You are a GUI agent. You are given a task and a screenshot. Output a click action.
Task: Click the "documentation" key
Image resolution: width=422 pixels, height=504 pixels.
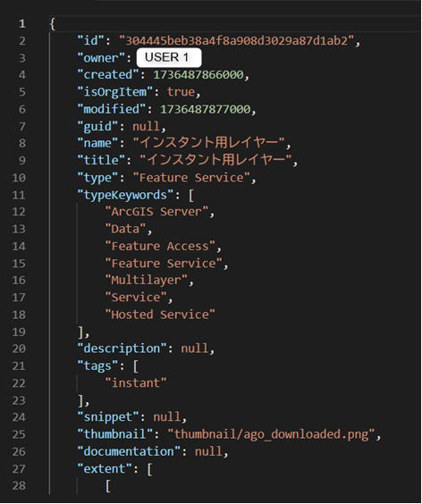click(x=129, y=451)
